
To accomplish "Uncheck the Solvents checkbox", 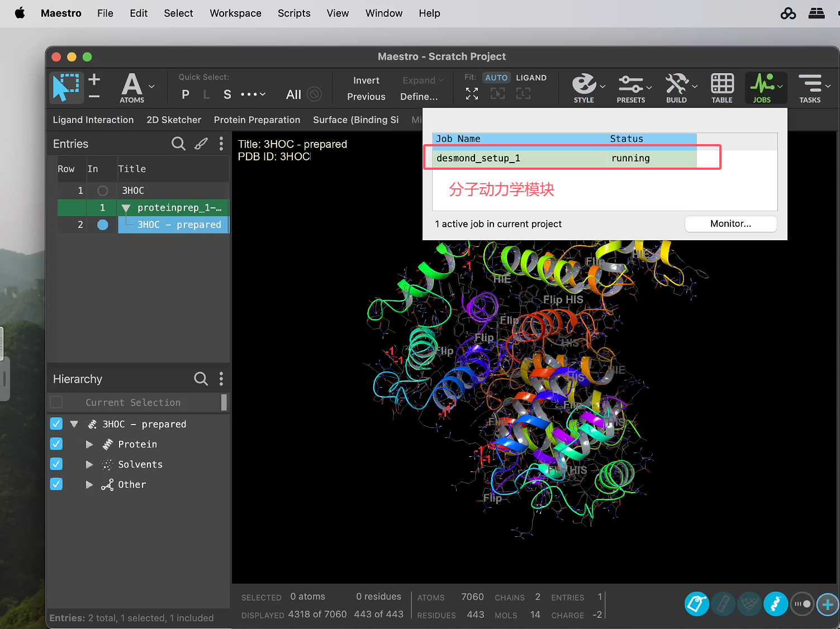I will 56,464.
